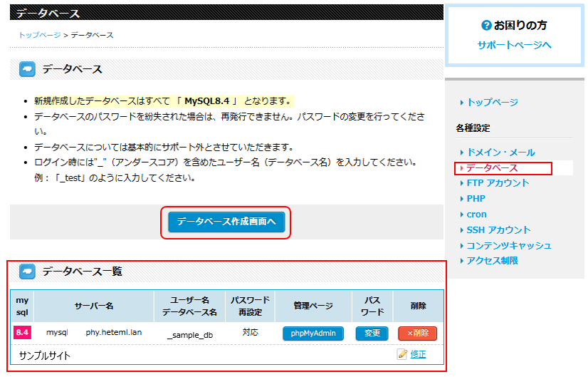Click the トップページ breadcrumb link
The width and height of the screenshot is (588, 377).
(39, 35)
